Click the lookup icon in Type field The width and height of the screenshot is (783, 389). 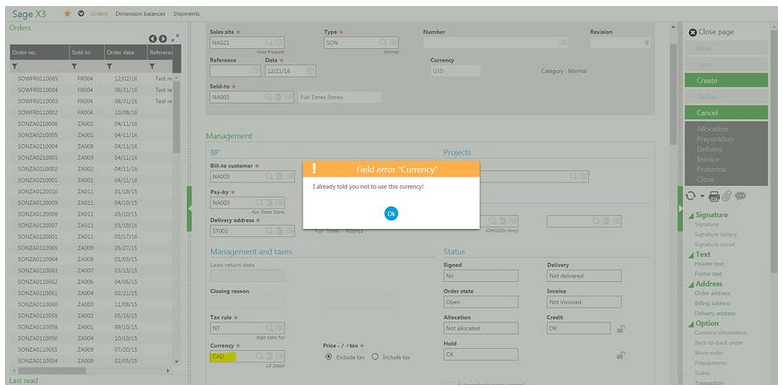pyautogui.click(x=383, y=43)
